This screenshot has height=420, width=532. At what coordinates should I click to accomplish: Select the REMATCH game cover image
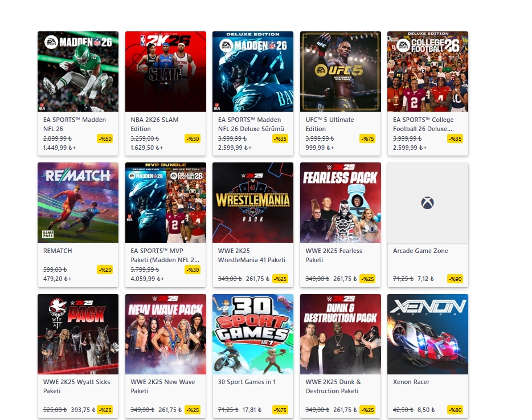pos(78,203)
